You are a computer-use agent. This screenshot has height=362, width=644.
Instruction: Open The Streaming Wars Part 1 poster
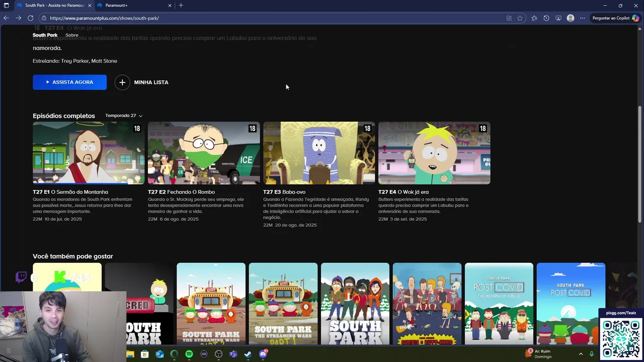coord(283,304)
